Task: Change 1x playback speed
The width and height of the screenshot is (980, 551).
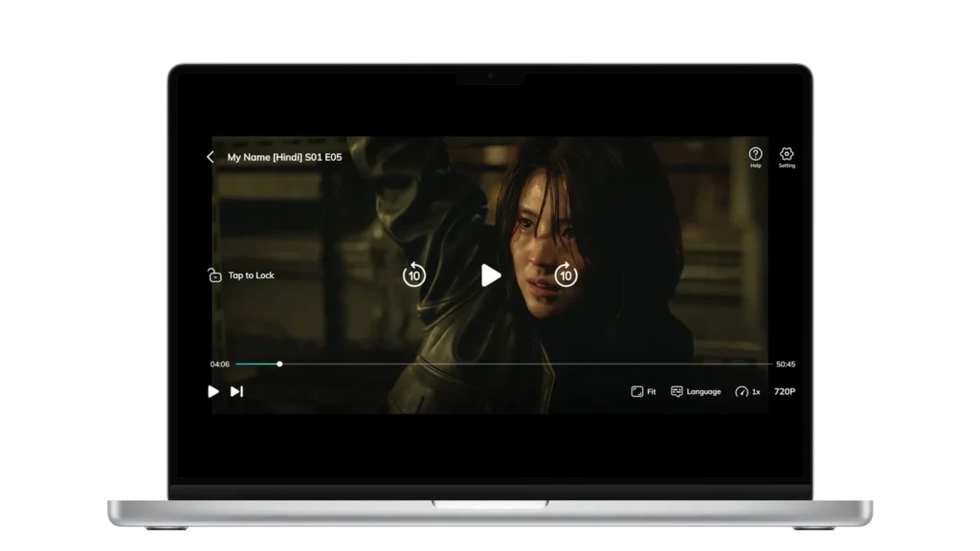Action: [747, 391]
